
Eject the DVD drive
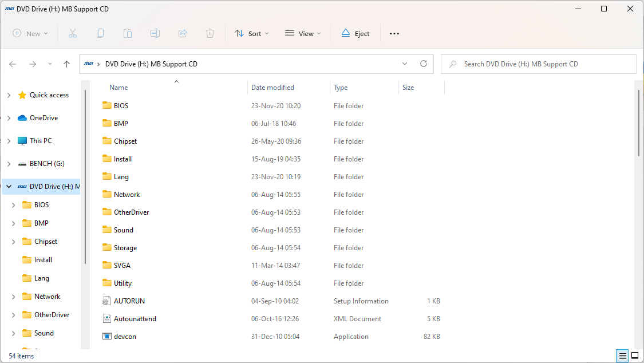pos(355,34)
